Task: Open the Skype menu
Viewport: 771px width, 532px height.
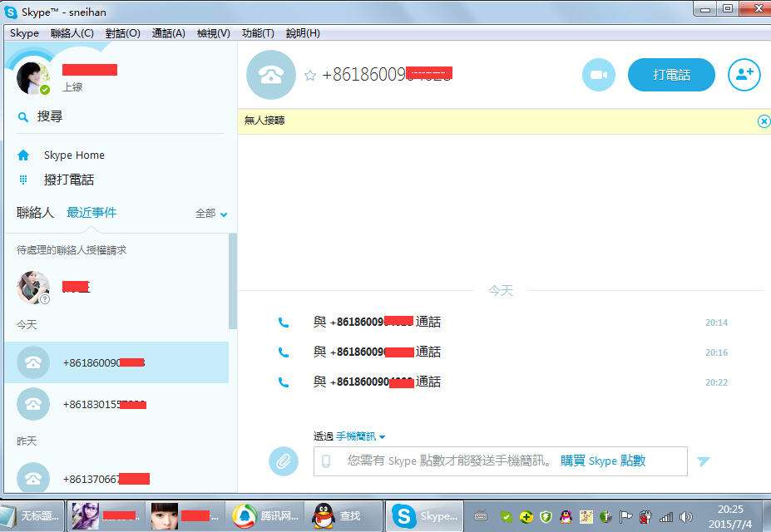Action: (x=24, y=33)
